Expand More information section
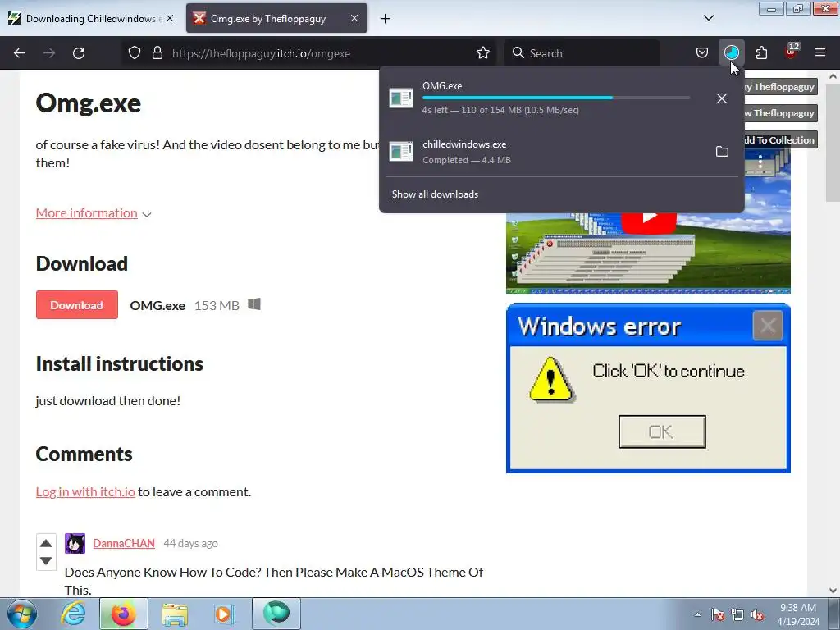 [94, 213]
